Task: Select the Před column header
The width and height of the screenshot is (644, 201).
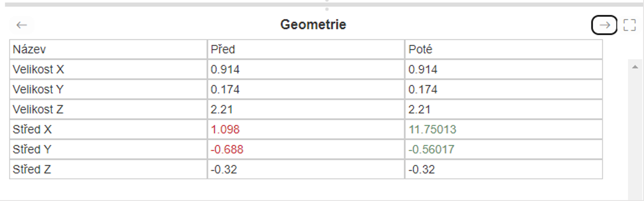Action: click(x=223, y=49)
